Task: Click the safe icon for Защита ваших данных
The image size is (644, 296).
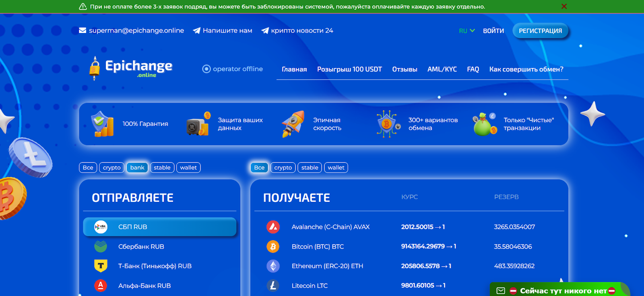Action: pos(198,124)
